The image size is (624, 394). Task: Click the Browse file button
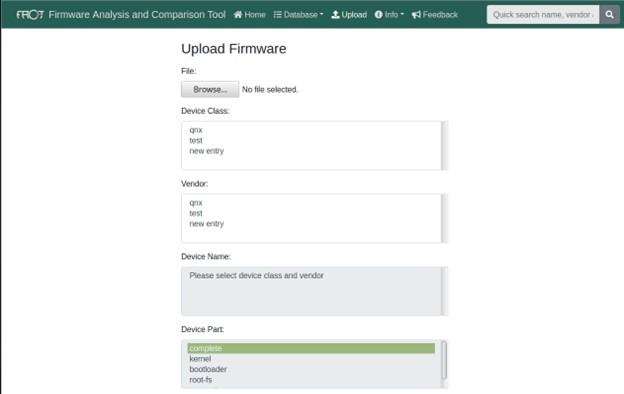coord(210,90)
